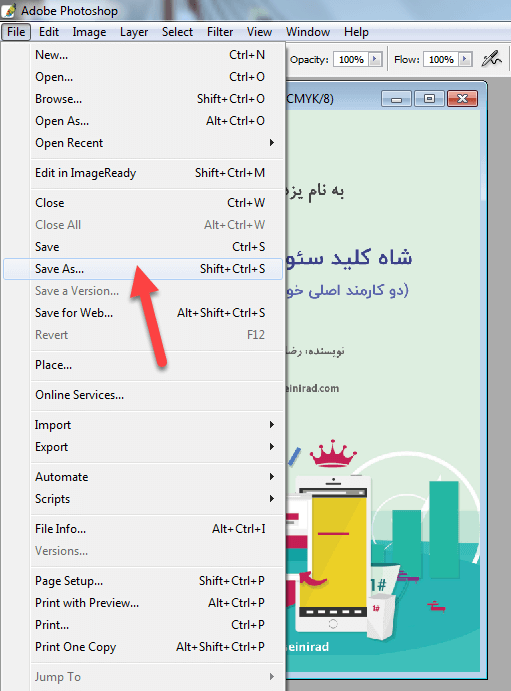This screenshot has height=691, width=511.
Task: Choose File Info... menu entry
Action: (143, 529)
